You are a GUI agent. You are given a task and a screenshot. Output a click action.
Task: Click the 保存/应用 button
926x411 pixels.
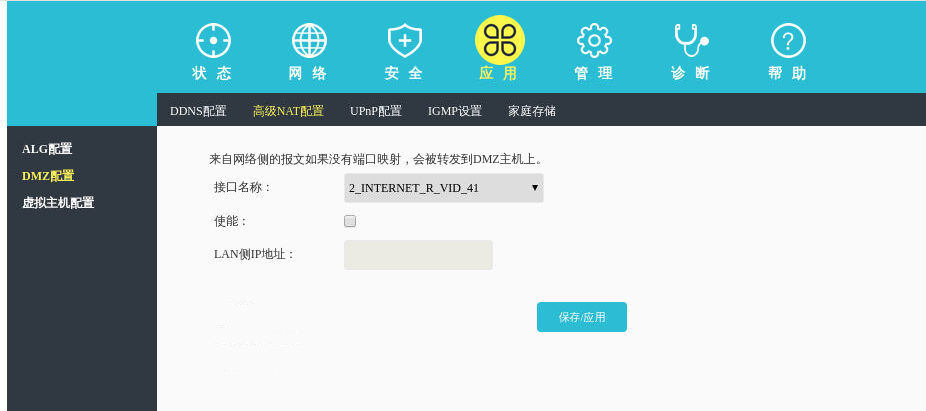tap(582, 317)
